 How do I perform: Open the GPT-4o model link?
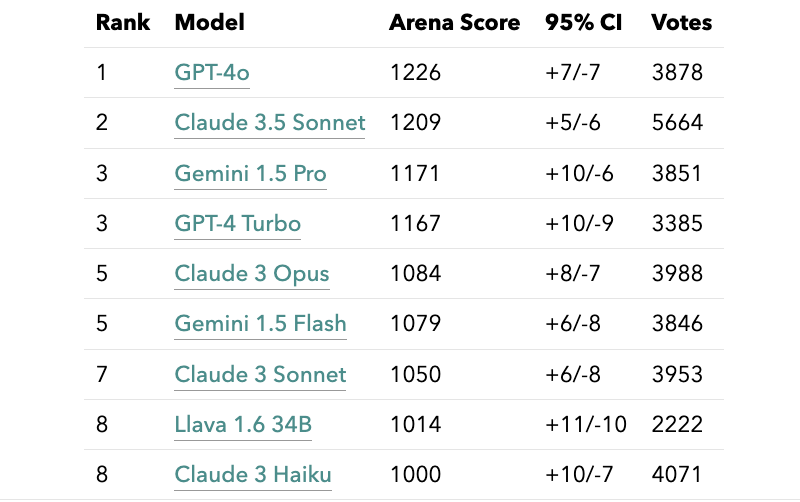[211, 73]
